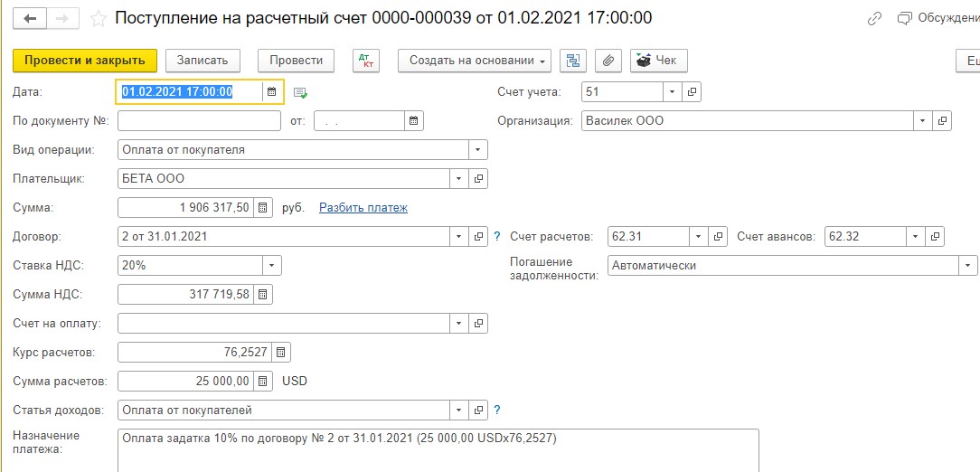Open Организация Василек ООО card
Screen dimensions: 980x472
[942, 120]
